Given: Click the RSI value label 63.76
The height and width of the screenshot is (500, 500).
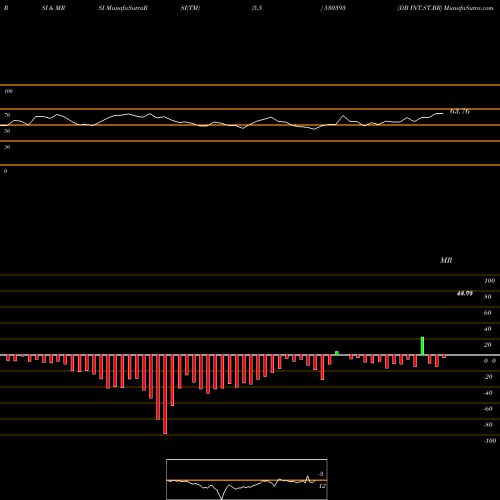Looking at the screenshot, I should tap(460, 111).
